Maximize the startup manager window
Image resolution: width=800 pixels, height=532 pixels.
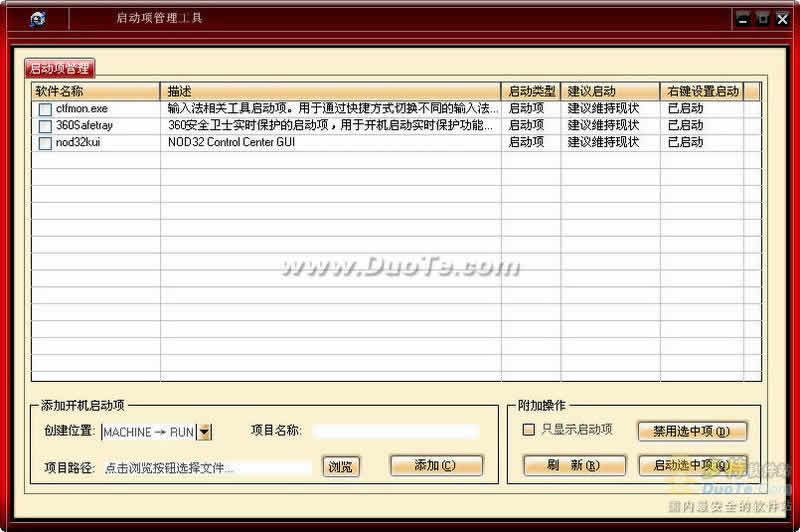click(x=762, y=18)
